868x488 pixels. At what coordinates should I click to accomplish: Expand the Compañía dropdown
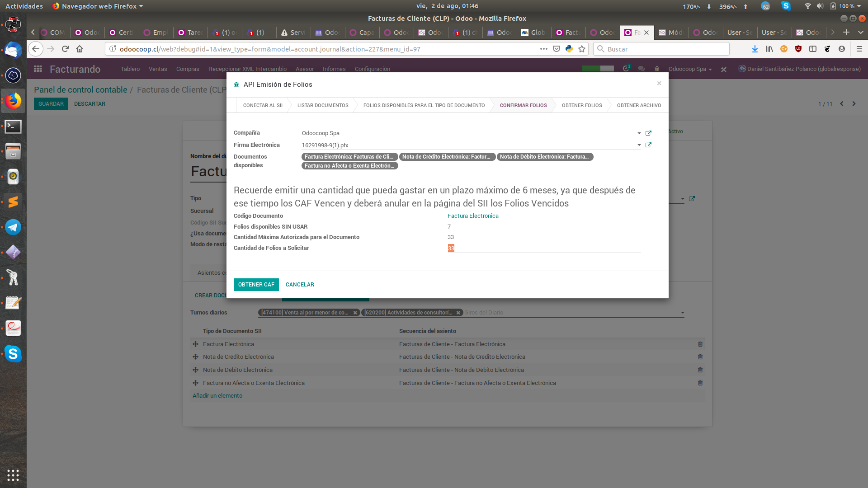click(x=639, y=133)
